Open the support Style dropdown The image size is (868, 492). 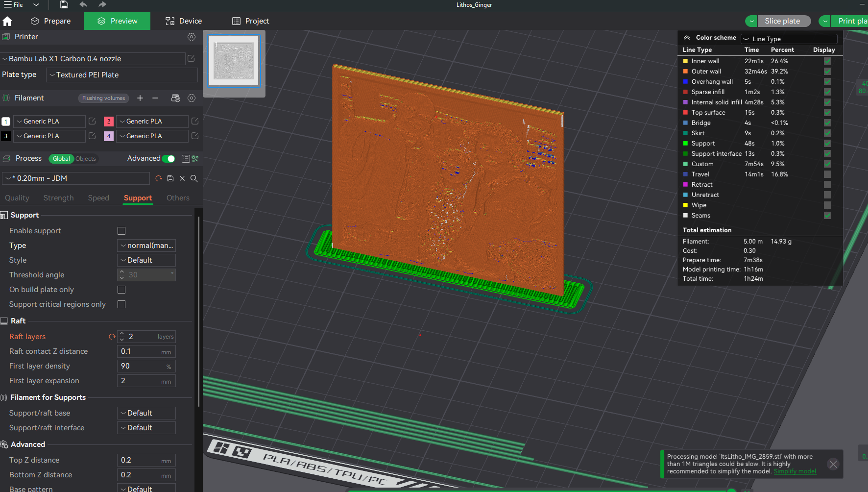pos(146,260)
